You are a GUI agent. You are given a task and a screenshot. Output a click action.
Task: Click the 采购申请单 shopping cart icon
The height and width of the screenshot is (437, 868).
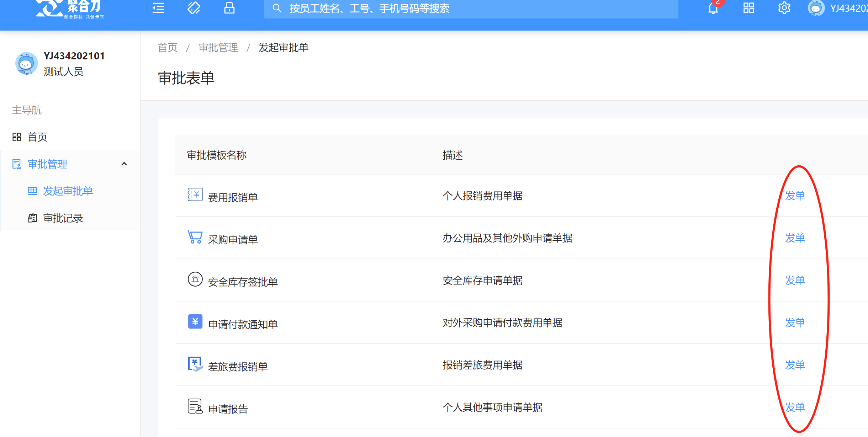(x=195, y=237)
